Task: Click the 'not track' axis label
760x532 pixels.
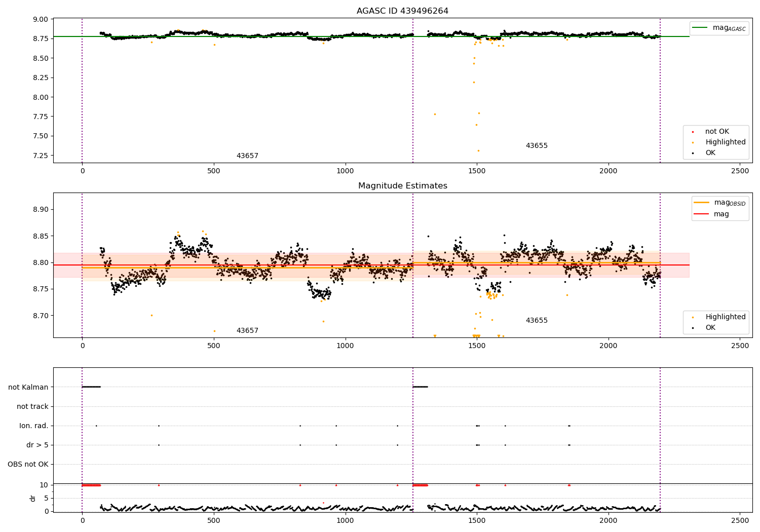Action: pos(32,406)
